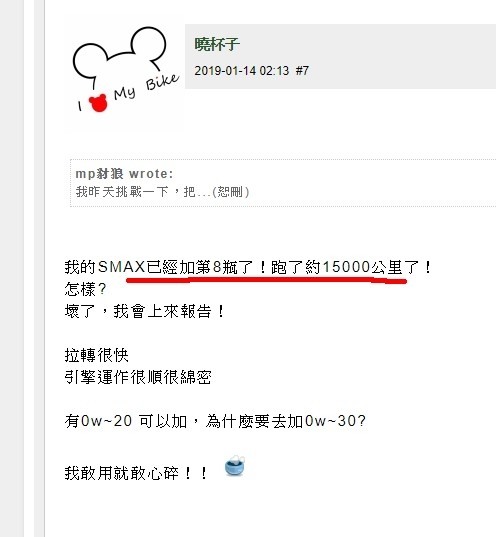Click the (恕刪) marker in the quote
The height and width of the screenshot is (537, 496).
click(x=231, y=192)
